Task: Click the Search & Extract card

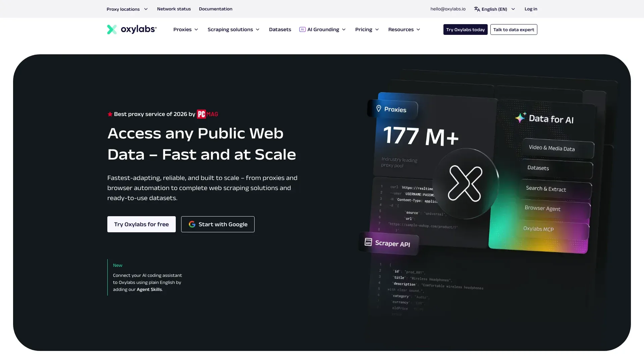Action: pyautogui.click(x=556, y=189)
